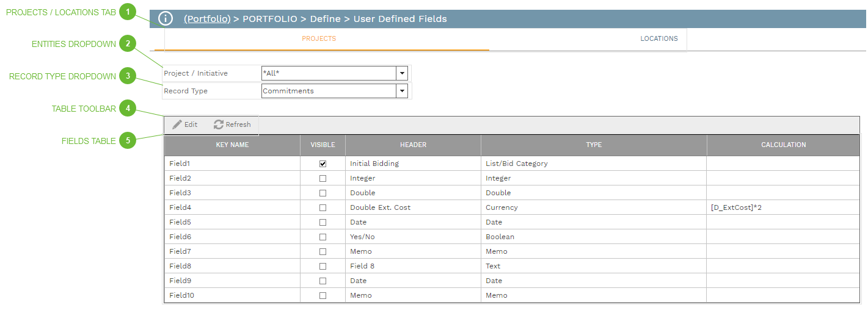Enable the Visible checkbox for Field2
The height and width of the screenshot is (313, 868).
(323, 178)
